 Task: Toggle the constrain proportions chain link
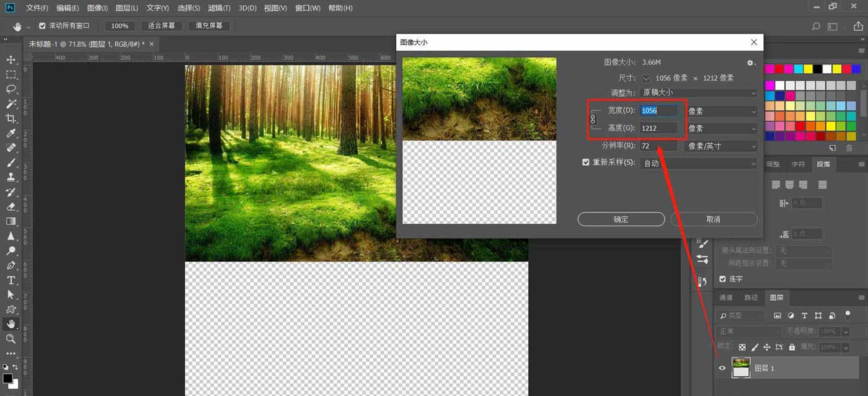[x=592, y=118]
